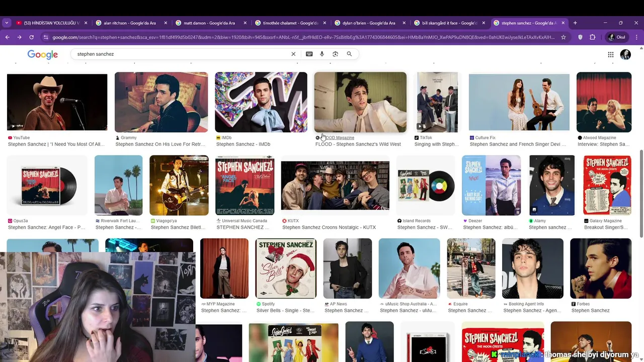Reload the current page
Viewport: 644px width, 362px height.
31,37
